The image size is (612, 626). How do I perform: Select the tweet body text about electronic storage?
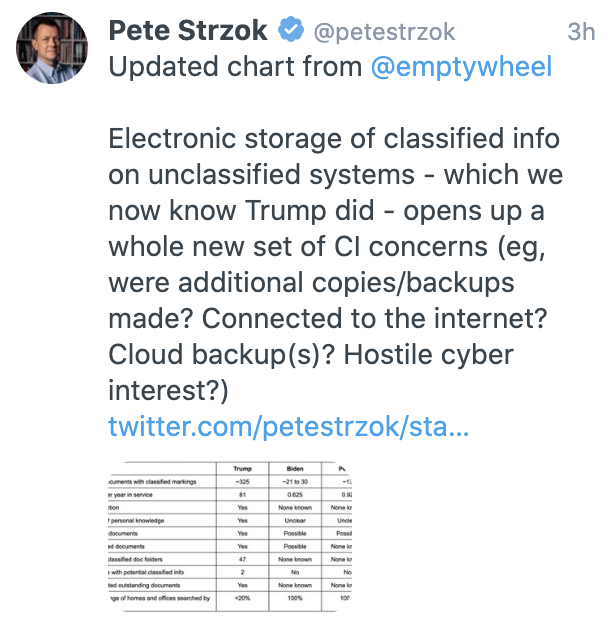(335, 264)
